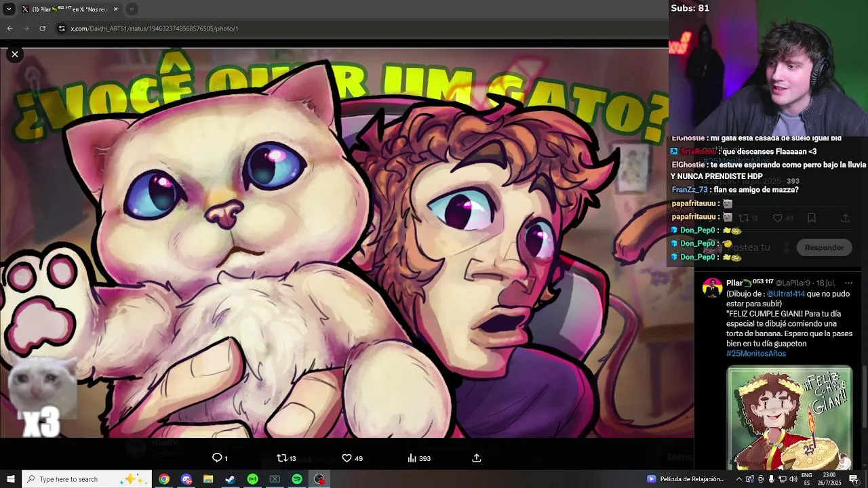The width and height of the screenshot is (868, 488).
Task: Share the tweet from the side panel icon
Action: point(845,218)
